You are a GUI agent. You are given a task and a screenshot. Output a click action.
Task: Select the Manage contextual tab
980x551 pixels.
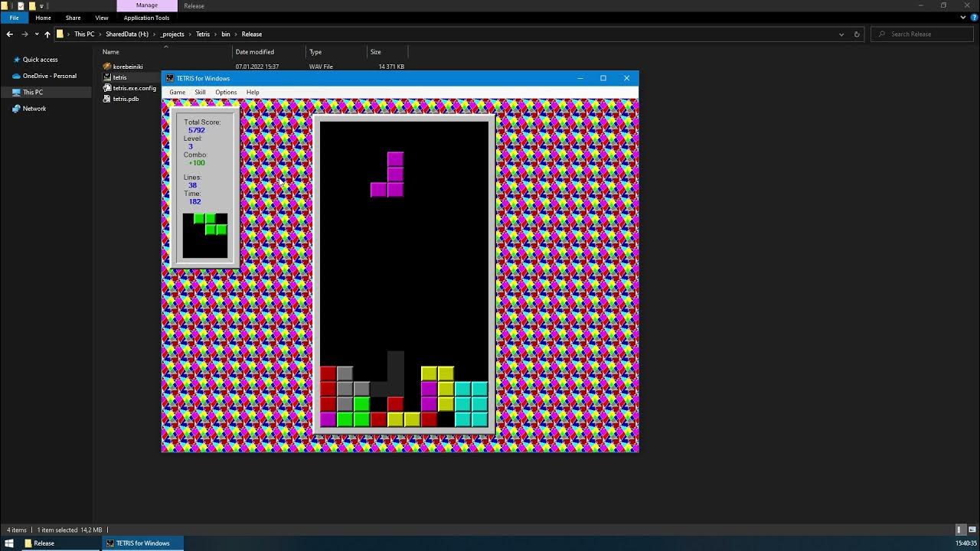point(147,5)
